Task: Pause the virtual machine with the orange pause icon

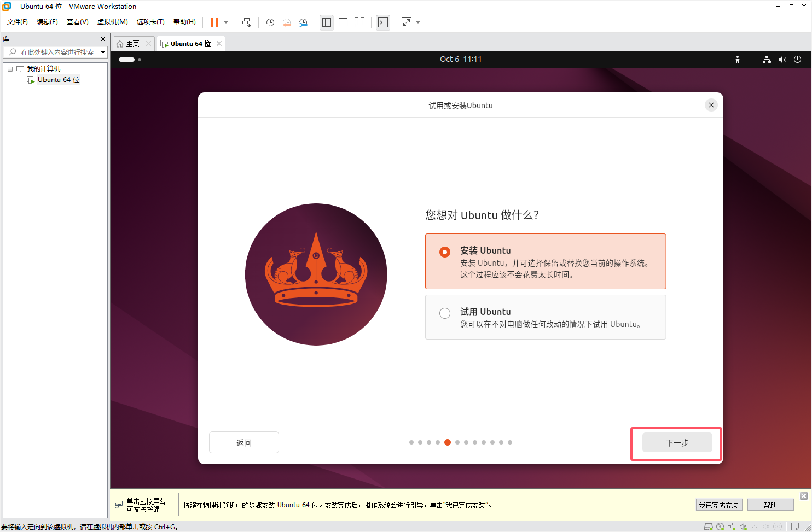Action: point(214,22)
